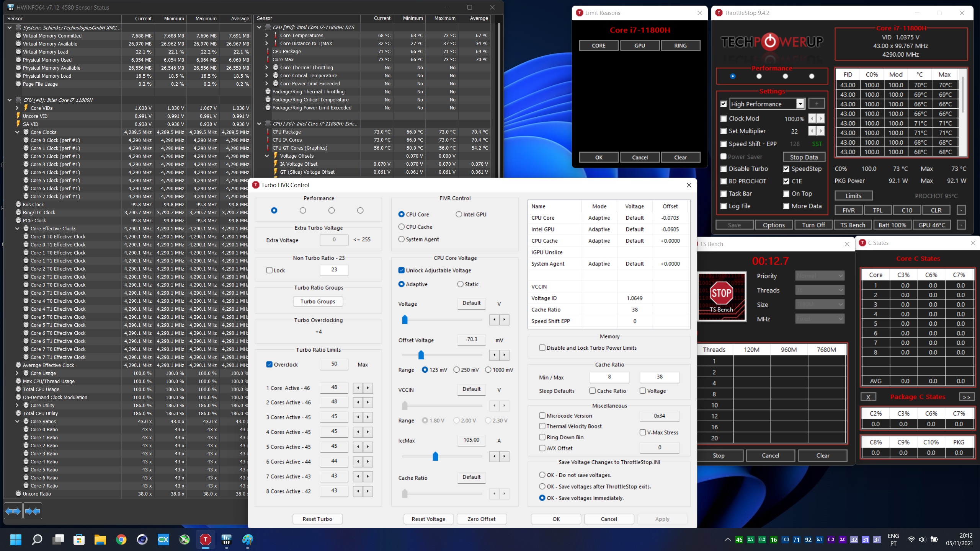Click the plus button beside the profile name
The image size is (980, 551).
[816, 104]
